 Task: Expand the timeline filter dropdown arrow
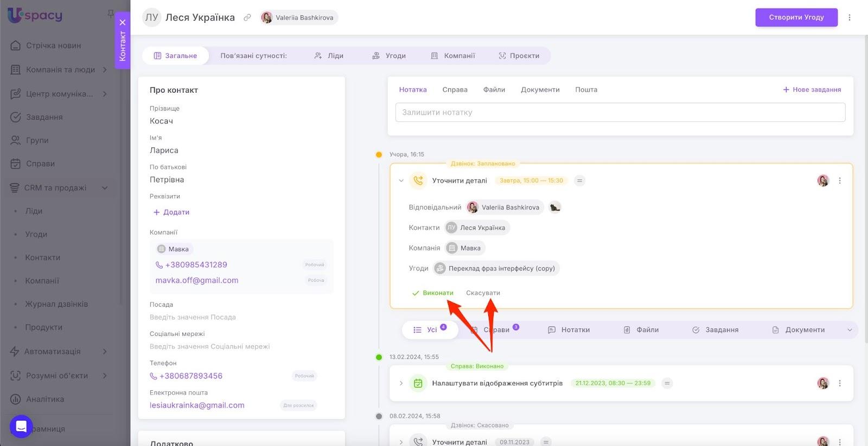pyautogui.click(x=850, y=330)
